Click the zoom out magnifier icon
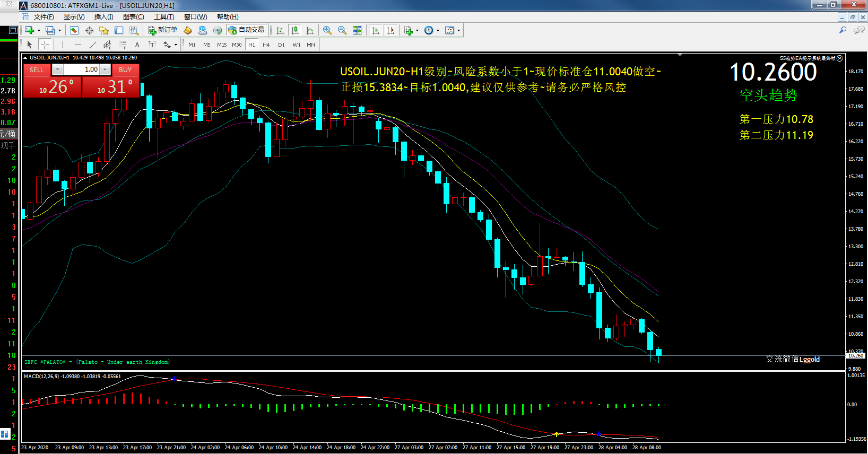The height and width of the screenshot is (454, 868). pyautogui.click(x=342, y=30)
